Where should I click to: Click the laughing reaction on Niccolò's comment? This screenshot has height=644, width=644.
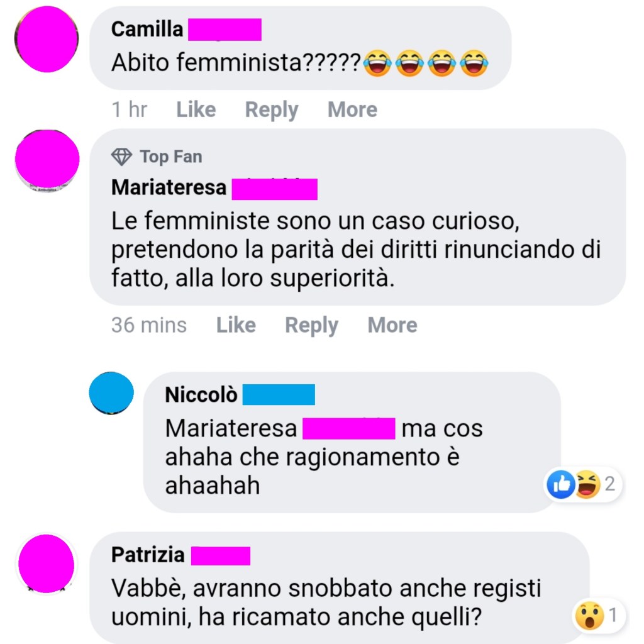coord(587,484)
